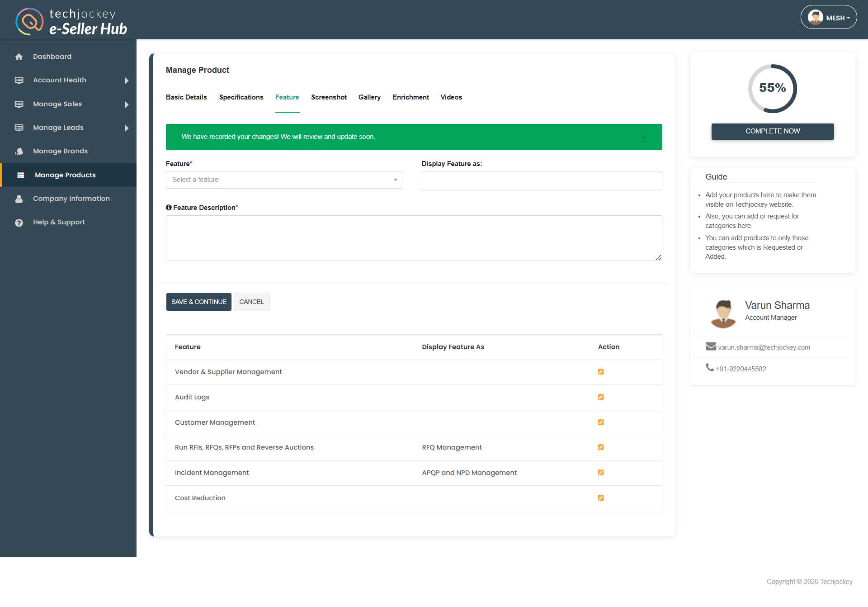Switch to the Basic Details tab
This screenshot has width=868, height=607.
pos(186,97)
